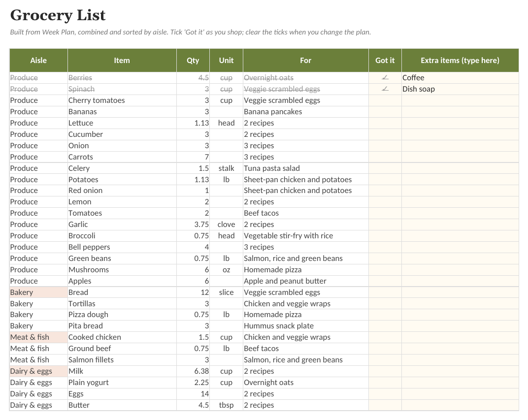Viewport: 528px width, 420px height.
Task: Select the Celery unit stalk cell
Action: [226, 168]
